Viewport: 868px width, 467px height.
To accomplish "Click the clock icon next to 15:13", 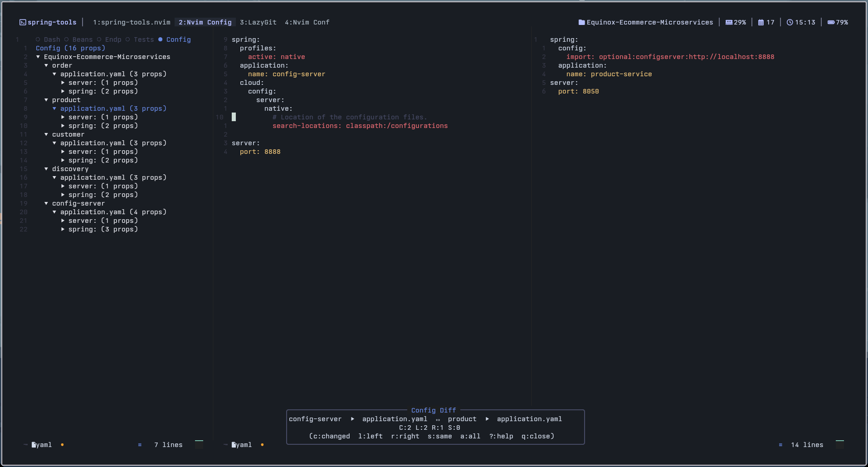I will coord(790,22).
